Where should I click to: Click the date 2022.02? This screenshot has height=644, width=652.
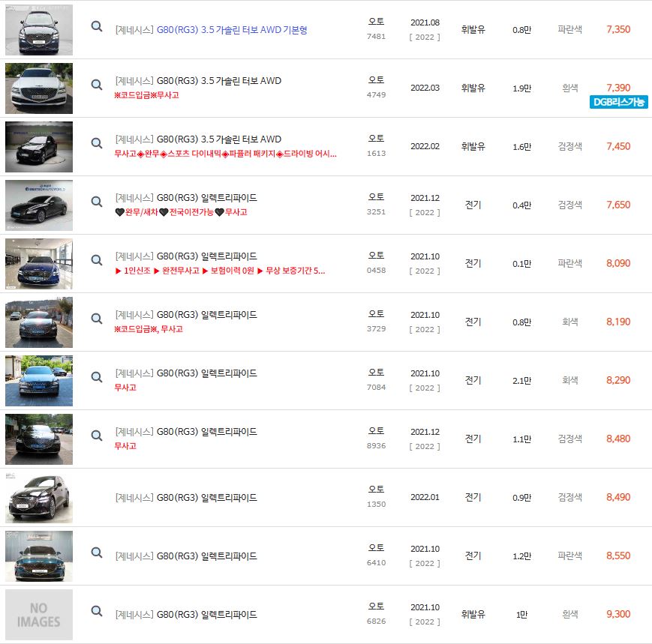[x=425, y=147]
